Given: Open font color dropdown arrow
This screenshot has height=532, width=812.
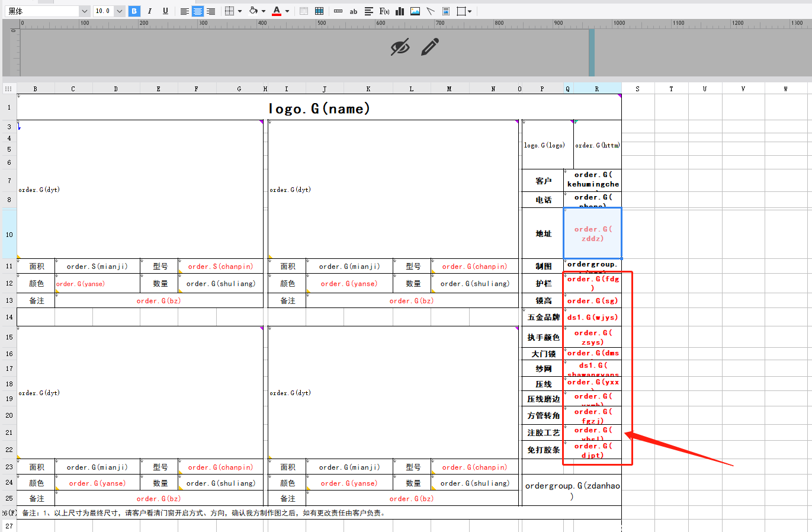Looking at the screenshot, I should point(287,11).
